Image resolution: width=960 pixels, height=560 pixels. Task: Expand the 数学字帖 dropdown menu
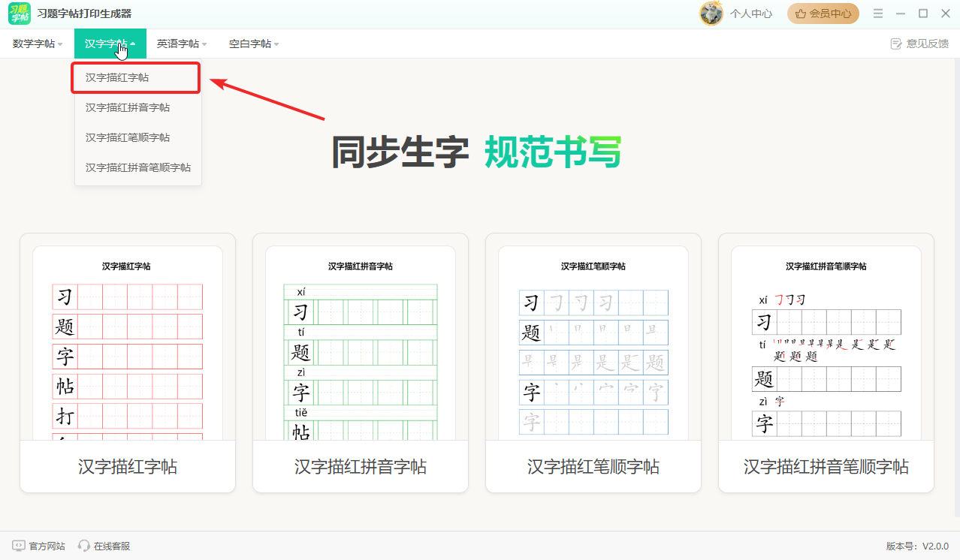coord(38,44)
